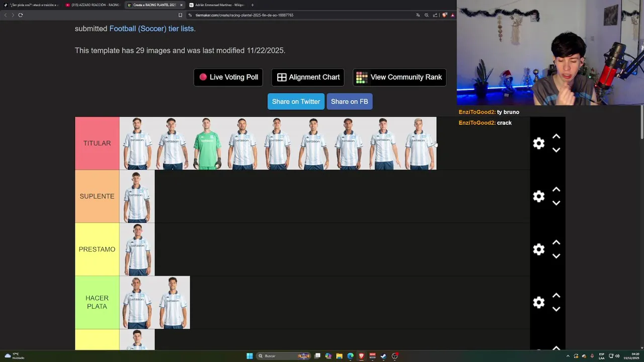
Task: Select first player in HACER PLATA row
Action: click(x=137, y=302)
